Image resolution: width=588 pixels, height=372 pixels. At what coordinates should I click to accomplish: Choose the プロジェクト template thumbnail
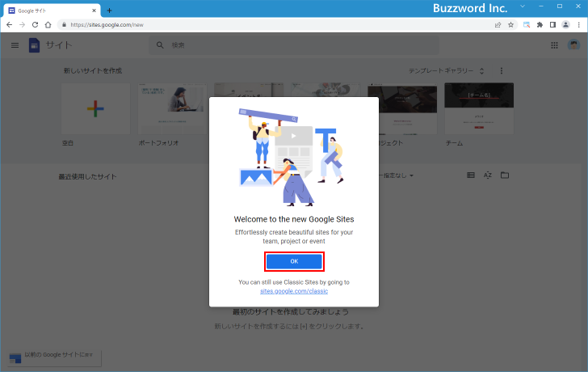402,109
